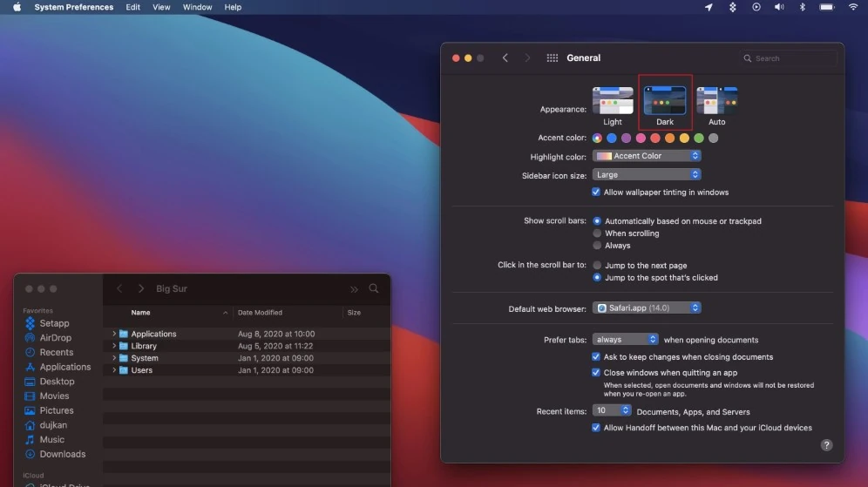
Task: Click the battery status icon
Action: point(826,7)
